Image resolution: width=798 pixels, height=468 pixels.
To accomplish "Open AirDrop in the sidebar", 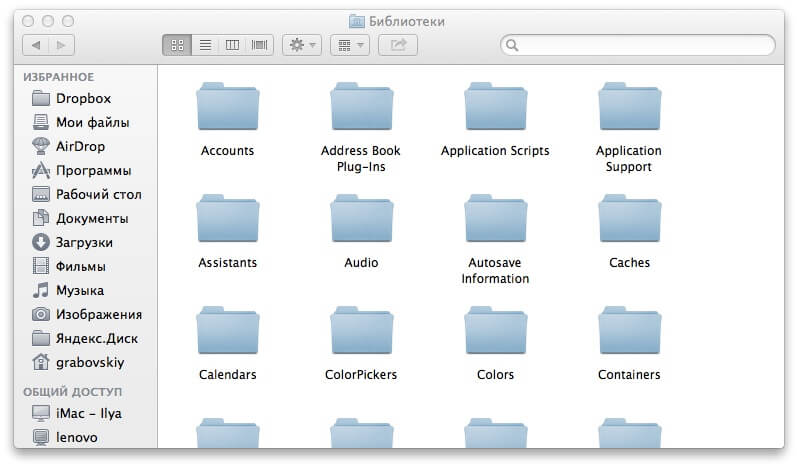I will tap(69, 146).
